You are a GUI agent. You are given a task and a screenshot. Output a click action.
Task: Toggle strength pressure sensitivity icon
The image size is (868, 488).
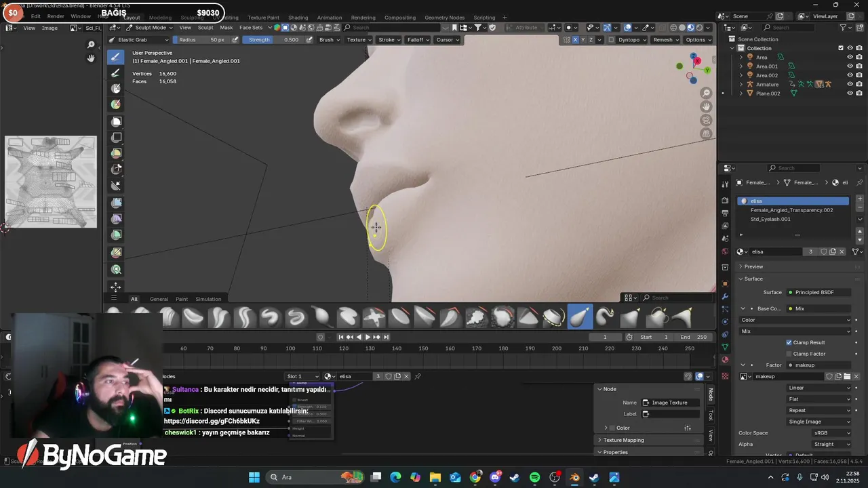tap(309, 39)
